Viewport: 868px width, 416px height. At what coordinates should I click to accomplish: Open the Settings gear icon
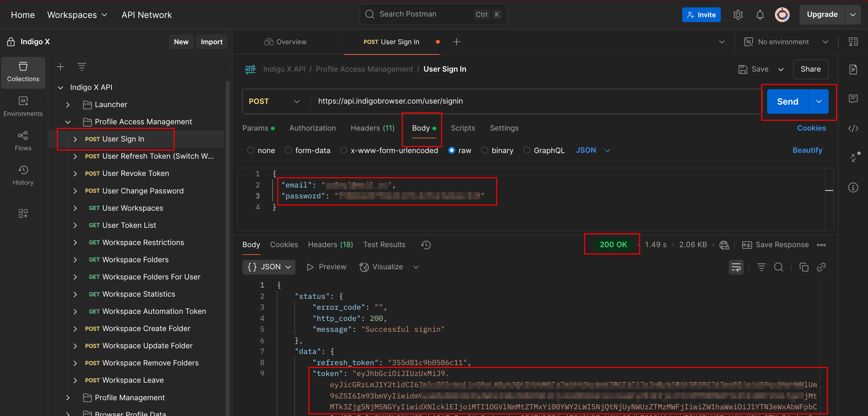pyautogui.click(x=738, y=15)
